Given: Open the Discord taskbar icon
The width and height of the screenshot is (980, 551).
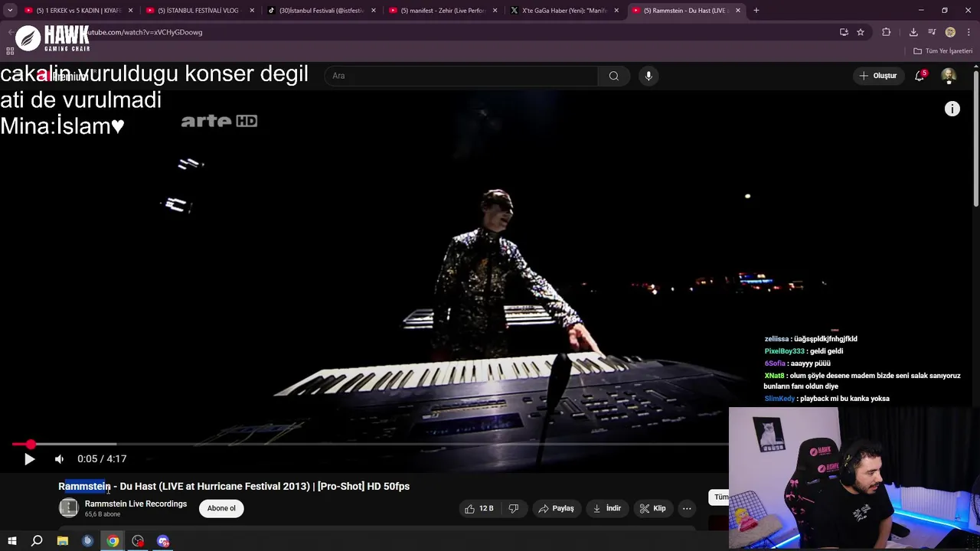Looking at the screenshot, I should coord(163,541).
